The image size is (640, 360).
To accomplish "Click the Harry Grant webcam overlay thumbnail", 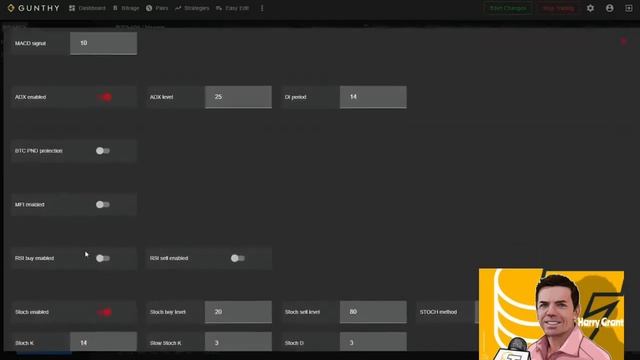I will tap(551, 314).
